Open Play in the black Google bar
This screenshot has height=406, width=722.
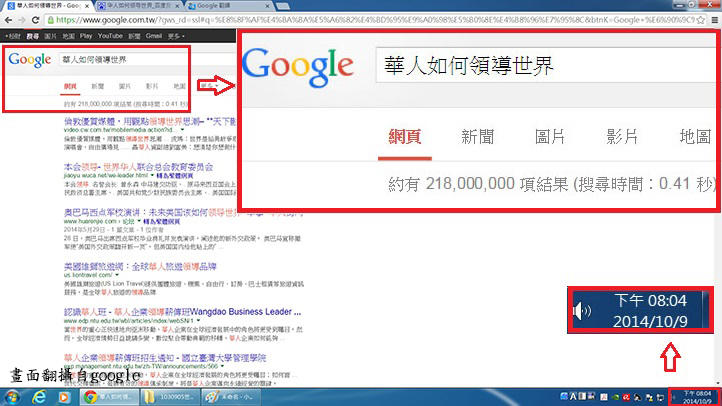[86, 36]
